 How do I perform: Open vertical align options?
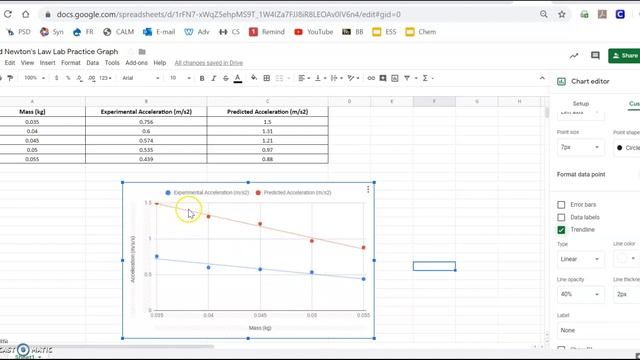(320, 78)
